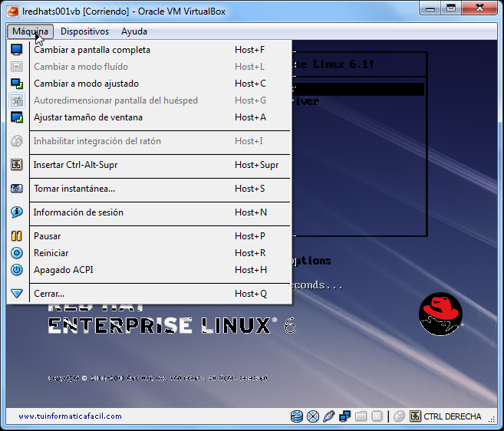Click the Host+Q shortcut text
Screen dimensions: 504x431
[251, 294]
